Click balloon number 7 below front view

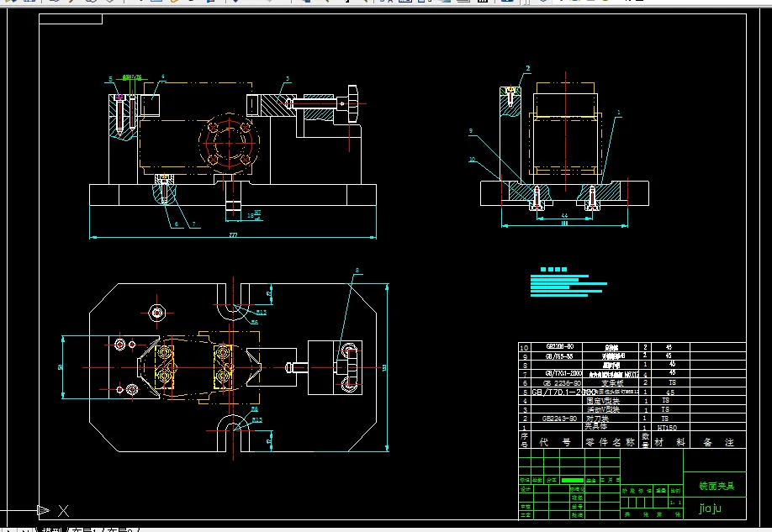(x=193, y=224)
